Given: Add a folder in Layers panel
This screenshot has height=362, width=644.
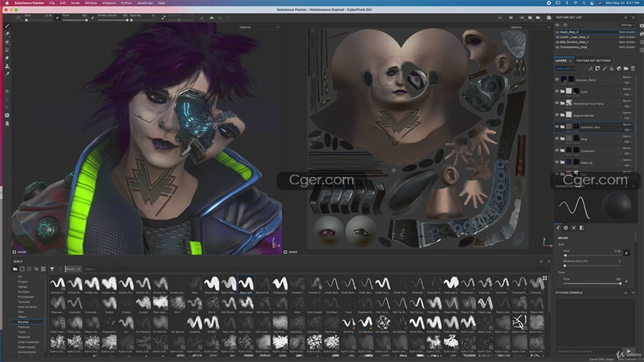Looking at the screenshot, I should 626,69.
